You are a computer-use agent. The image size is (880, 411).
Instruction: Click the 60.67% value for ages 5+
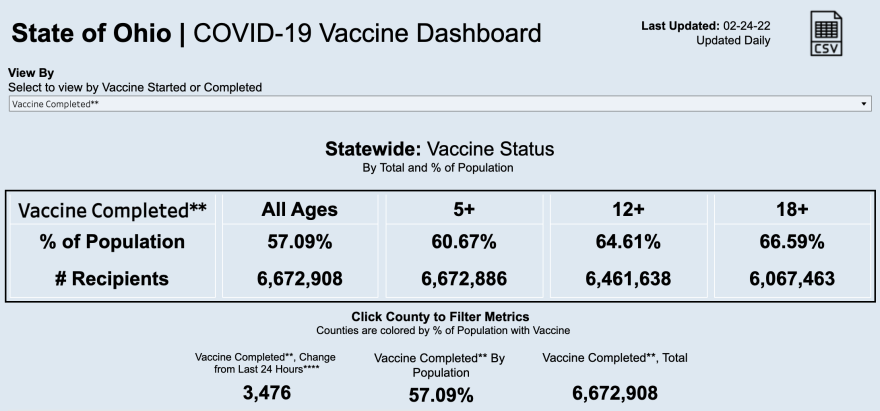tap(464, 242)
